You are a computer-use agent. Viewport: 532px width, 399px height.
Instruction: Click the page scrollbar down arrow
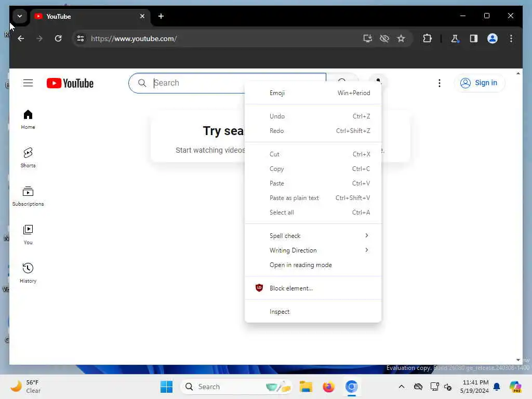click(x=518, y=360)
